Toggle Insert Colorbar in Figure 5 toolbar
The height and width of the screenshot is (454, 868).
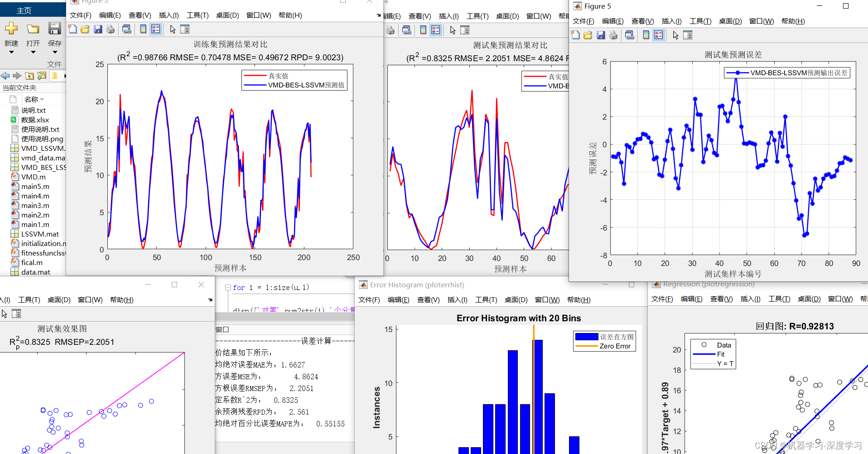(646, 35)
